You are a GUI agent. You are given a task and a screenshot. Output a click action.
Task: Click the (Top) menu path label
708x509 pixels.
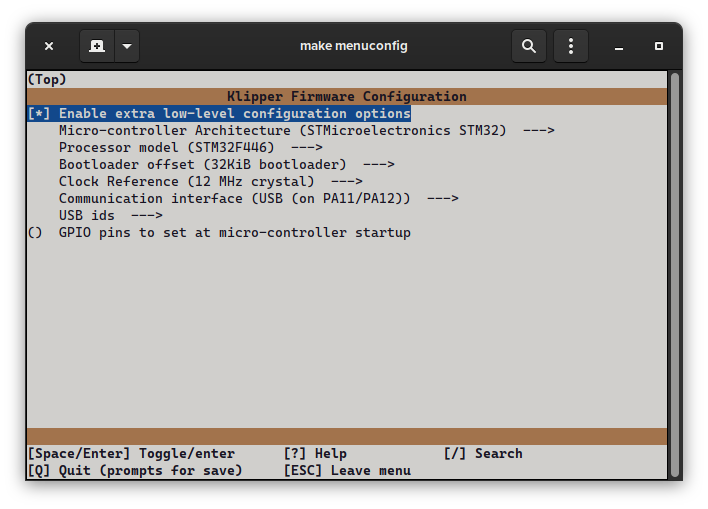47,79
